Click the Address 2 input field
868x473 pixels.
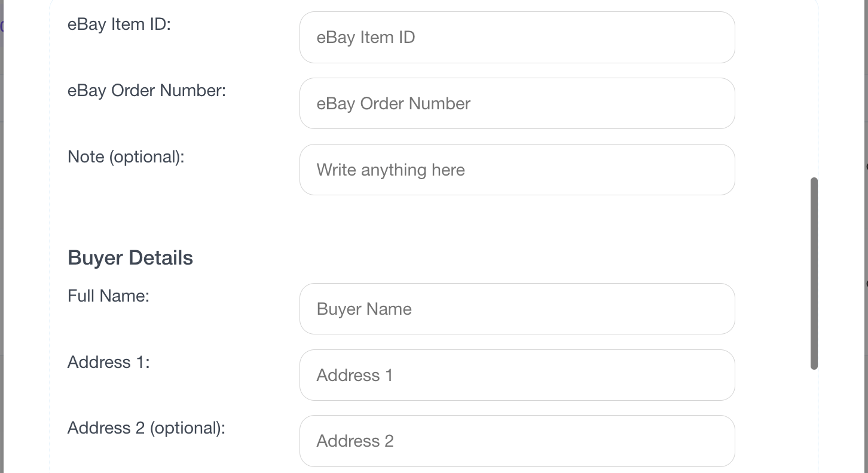click(517, 441)
